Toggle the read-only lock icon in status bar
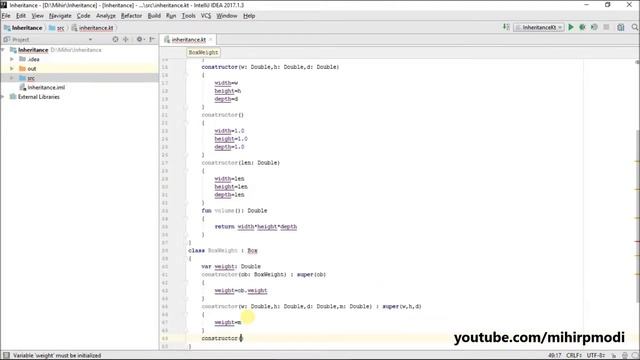 click(614, 356)
